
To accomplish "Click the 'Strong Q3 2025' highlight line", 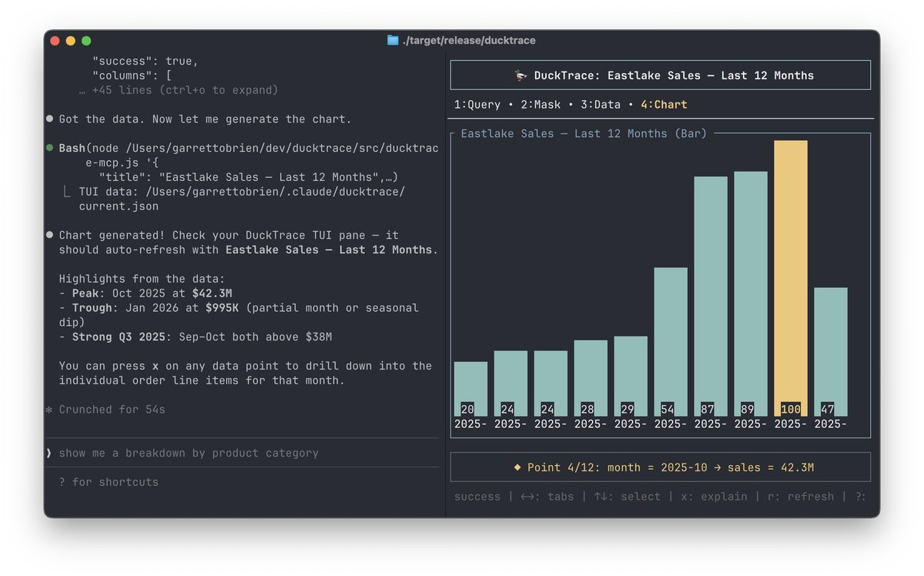I will [196, 337].
